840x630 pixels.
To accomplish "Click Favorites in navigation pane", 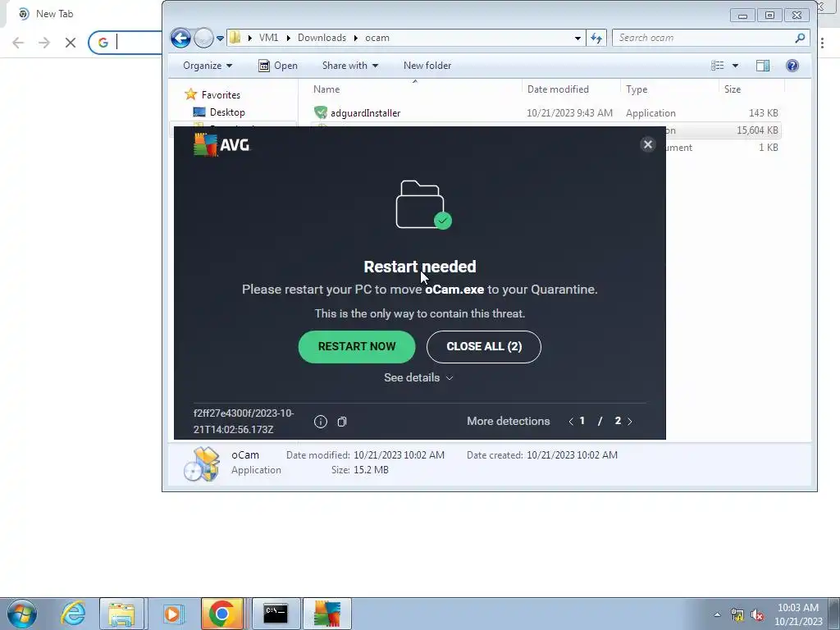I will click(220, 95).
